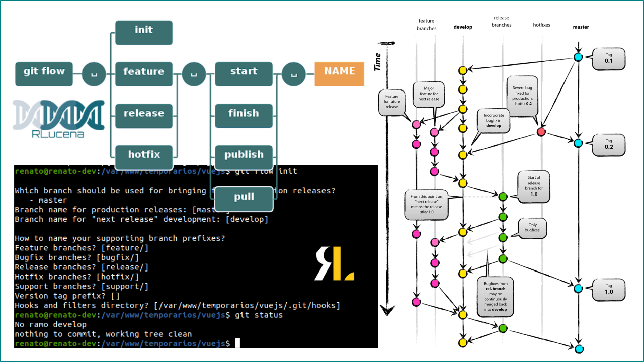Select the "release" subcommand box
The height and width of the screenshot is (362, 644).
(144, 116)
